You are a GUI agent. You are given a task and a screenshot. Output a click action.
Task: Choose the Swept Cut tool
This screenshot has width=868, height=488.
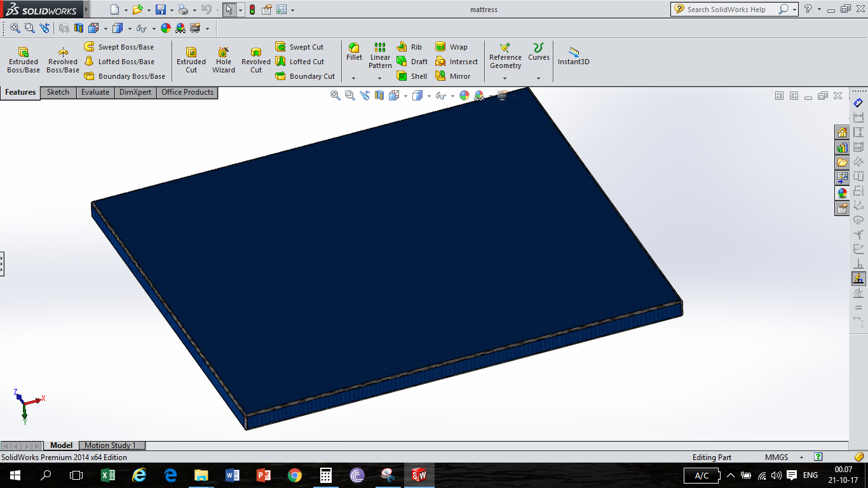click(x=299, y=47)
